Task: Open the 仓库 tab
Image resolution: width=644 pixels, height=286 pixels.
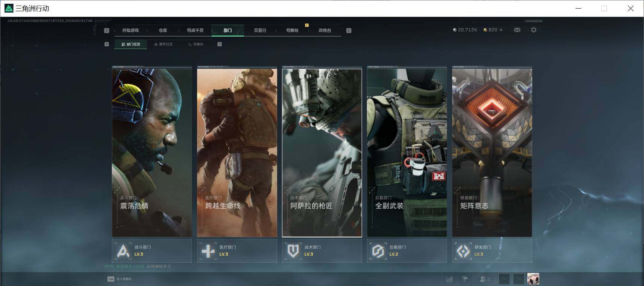Action: (163, 30)
